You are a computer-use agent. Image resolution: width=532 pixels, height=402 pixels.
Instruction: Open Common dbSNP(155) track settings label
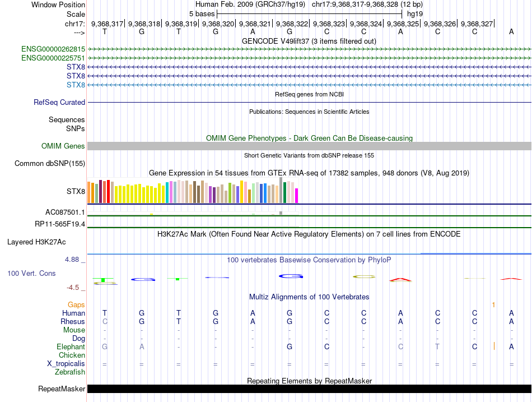tap(50, 164)
